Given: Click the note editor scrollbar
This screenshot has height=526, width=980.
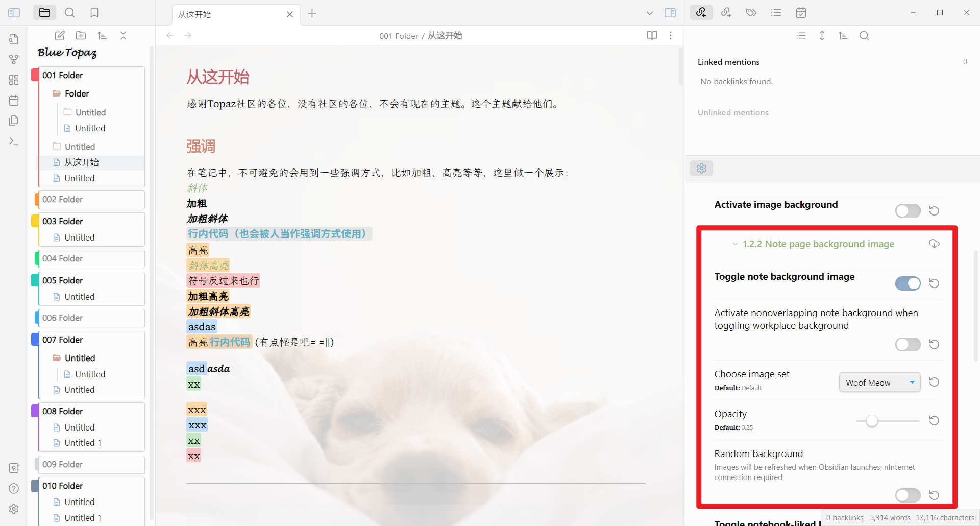Looking at the screenshot, I should pyautogui.click(x=681, y=66).
